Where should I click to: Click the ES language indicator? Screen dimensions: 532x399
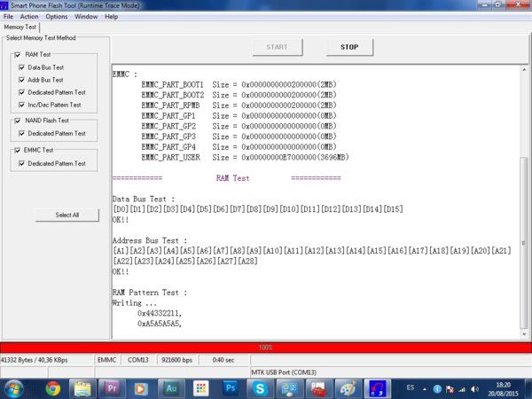click(411, 387)
